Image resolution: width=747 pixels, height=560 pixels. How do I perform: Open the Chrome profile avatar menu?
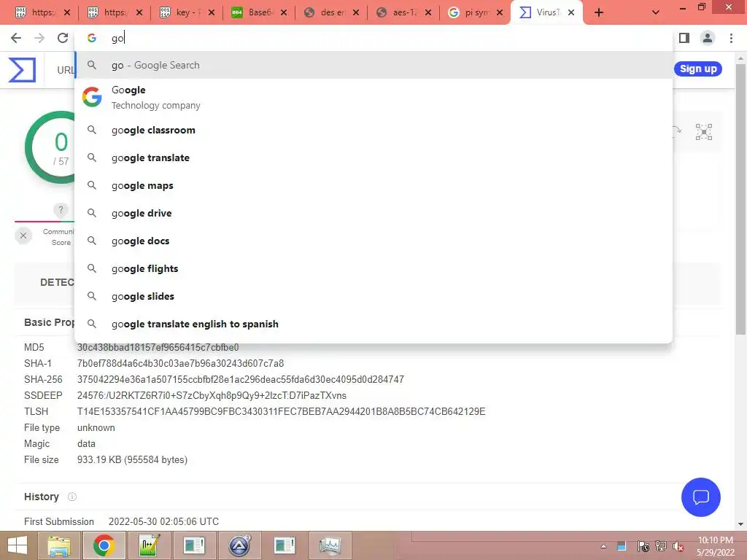click(708, 38)
